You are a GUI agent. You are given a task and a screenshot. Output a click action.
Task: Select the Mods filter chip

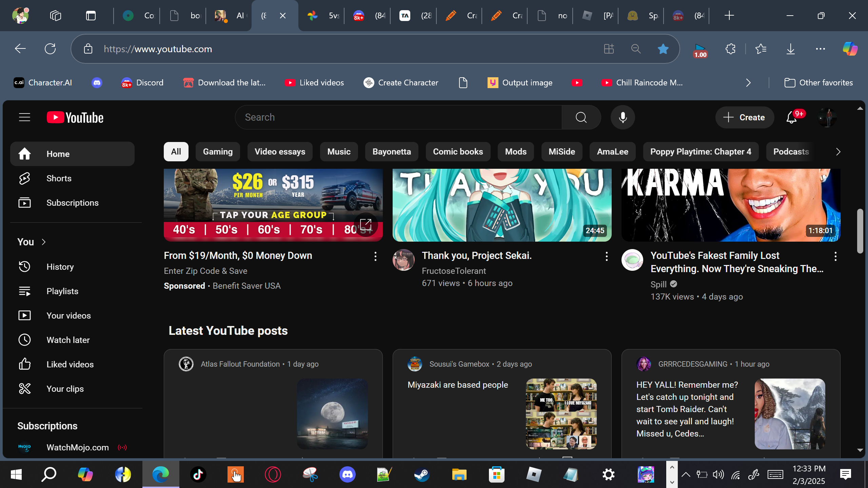[516, 151]
